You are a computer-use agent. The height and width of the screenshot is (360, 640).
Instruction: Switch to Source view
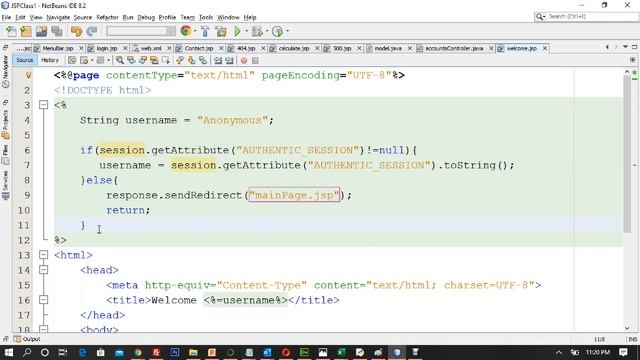coord(24,60)
